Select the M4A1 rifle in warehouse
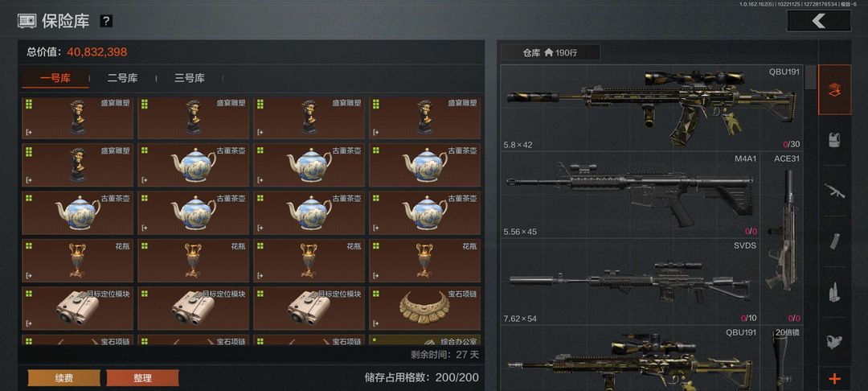The image size is (868, 391). (629, 195)
